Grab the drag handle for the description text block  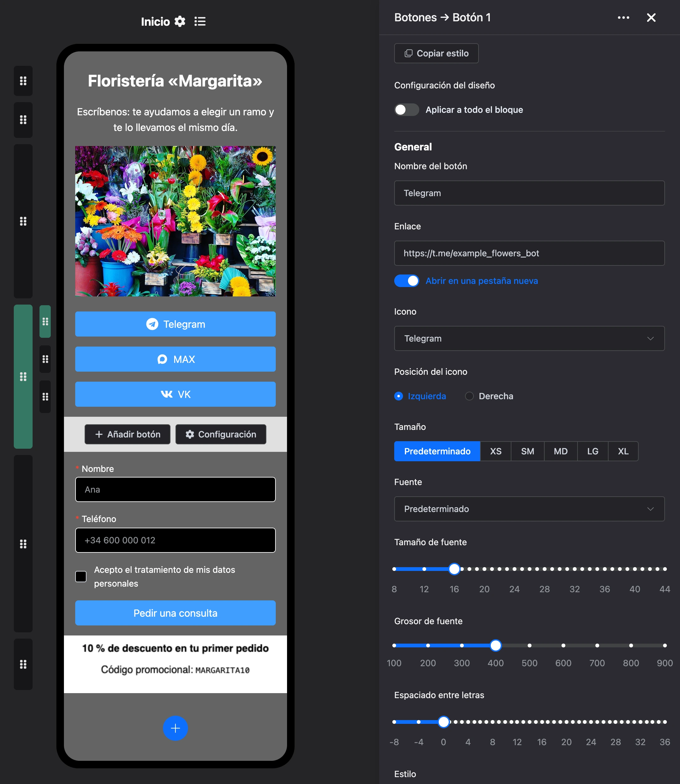23,120
